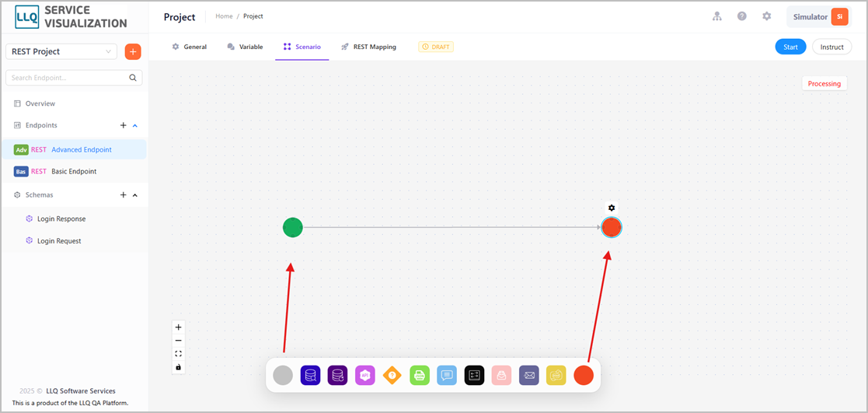Open the Login Request schema
Viewport: 868px width, 413px height.
coord(59,241)
